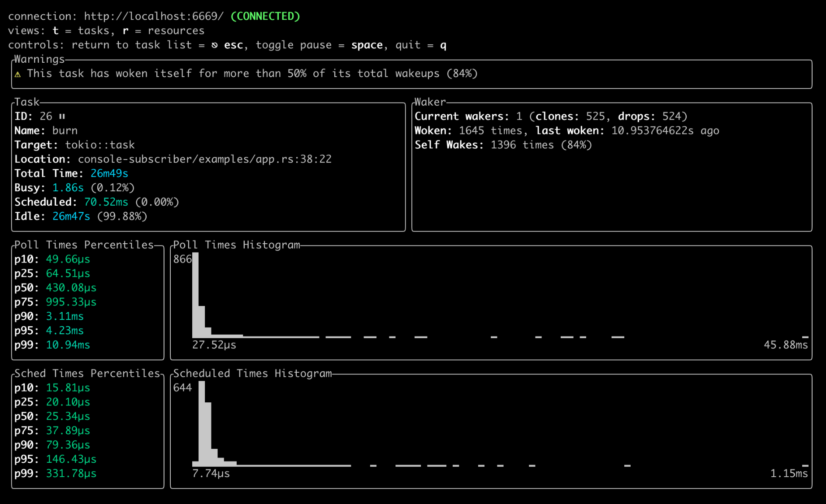Click the yellow warning triangle icon
The image size is (826, 504).
click(x=17, y=74)
